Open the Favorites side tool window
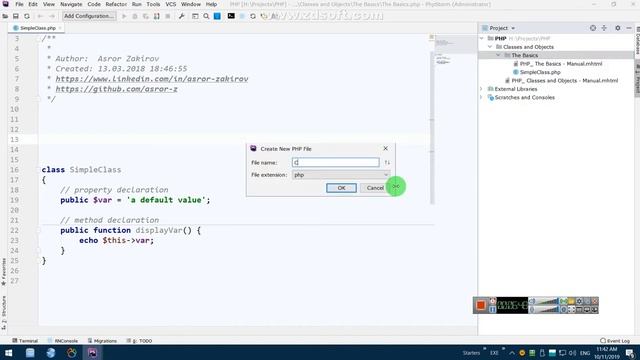 (x=4, y=271)
